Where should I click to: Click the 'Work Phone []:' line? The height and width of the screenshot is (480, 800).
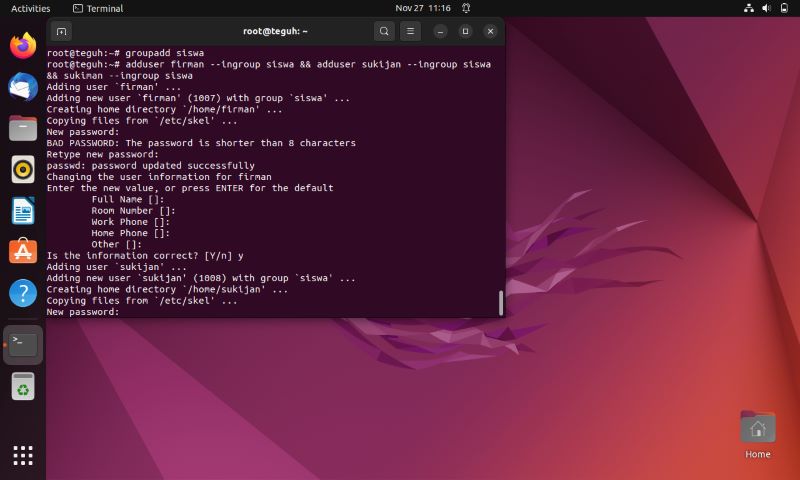tap(131, 221)
